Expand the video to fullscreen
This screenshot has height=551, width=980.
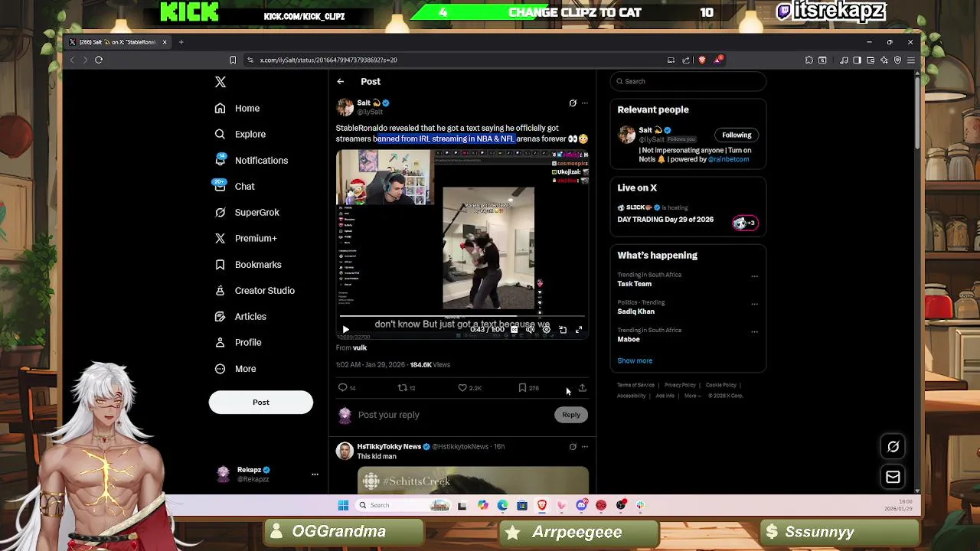click(x=579, y=330)
